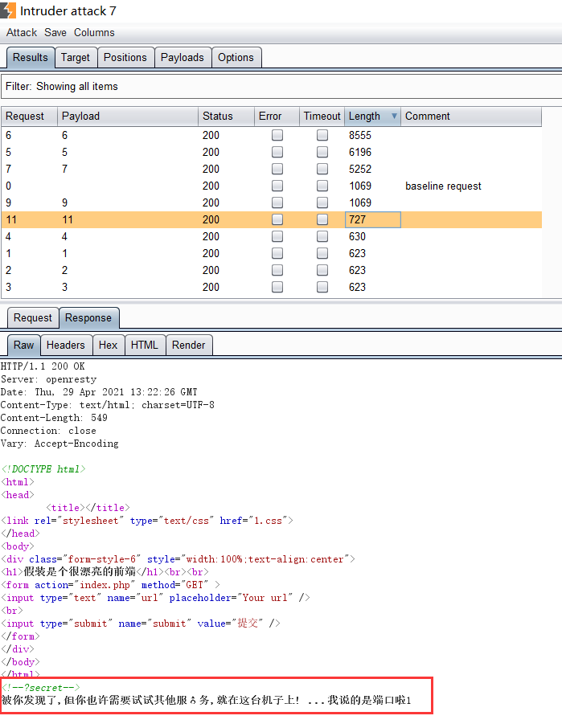Switch to the Options tab
The height and width of the screenshot is (728, 562).
[x=236, y=58]
